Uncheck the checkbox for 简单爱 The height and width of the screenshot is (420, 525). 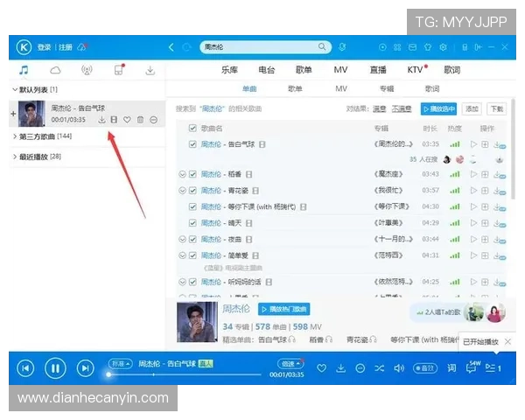(x=192, y=255)
